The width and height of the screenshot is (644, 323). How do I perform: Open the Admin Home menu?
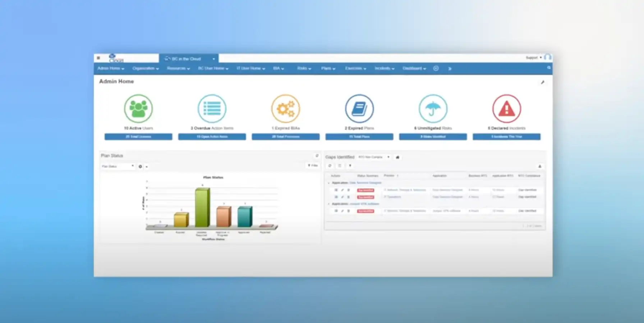pyautogui.click(x=111, y=68)
